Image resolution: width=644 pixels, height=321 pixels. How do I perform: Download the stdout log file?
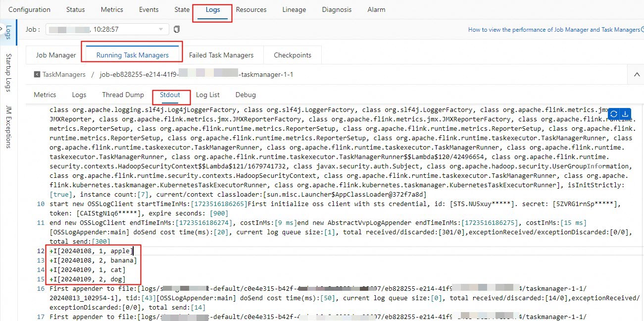point(625,114)
